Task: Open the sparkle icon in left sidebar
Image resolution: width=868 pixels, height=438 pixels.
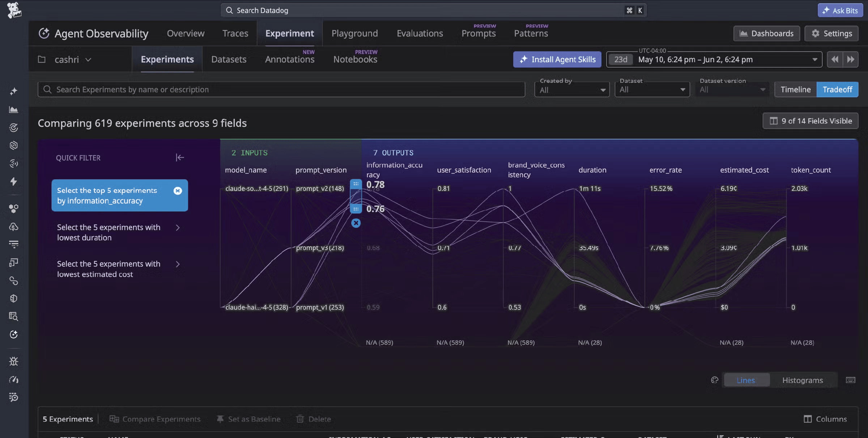Action: (14, 91)
